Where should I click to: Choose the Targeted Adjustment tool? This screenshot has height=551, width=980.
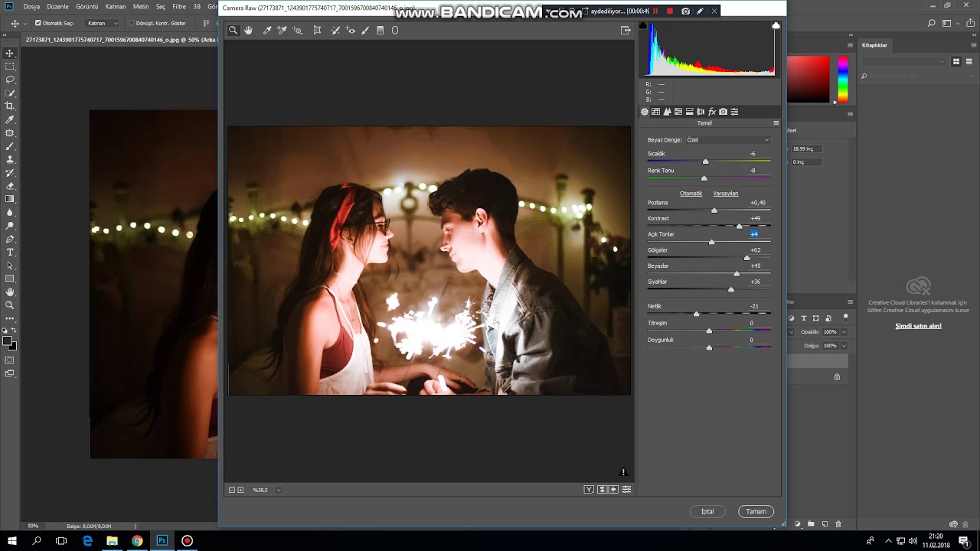(x=297, y=31)
